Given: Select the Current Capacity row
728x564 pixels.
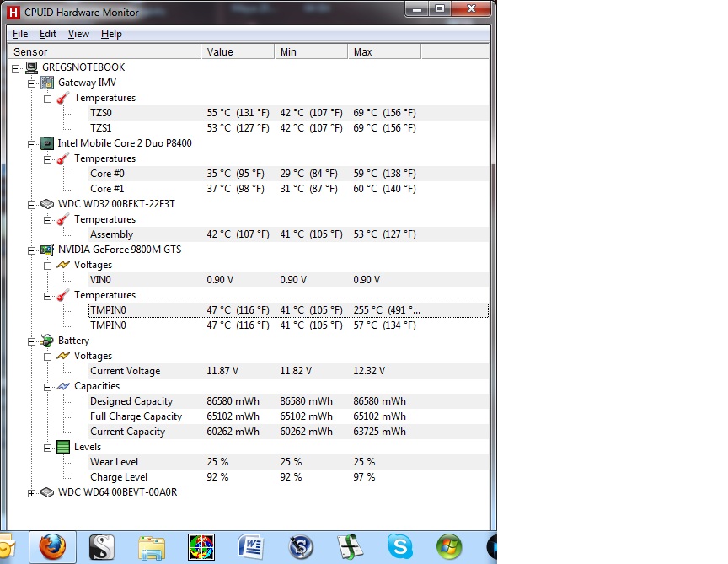Looking at the screenshot, I should pyautogui.click(x=288, y=432).
